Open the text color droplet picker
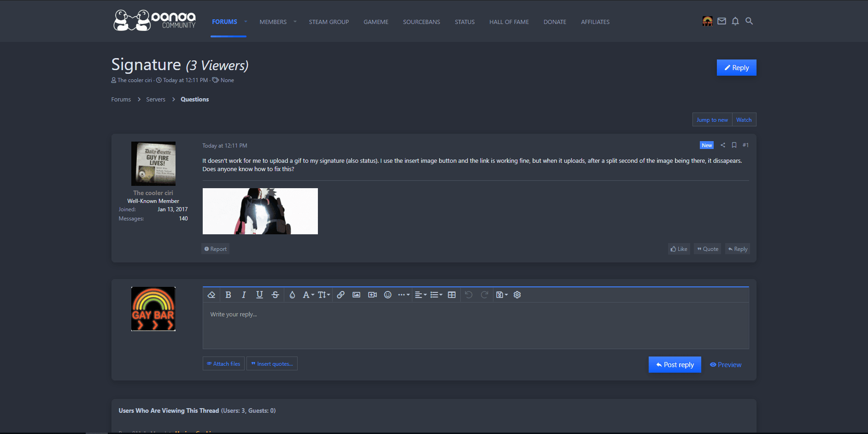The image size is (868, 434). tap(292, 295)
